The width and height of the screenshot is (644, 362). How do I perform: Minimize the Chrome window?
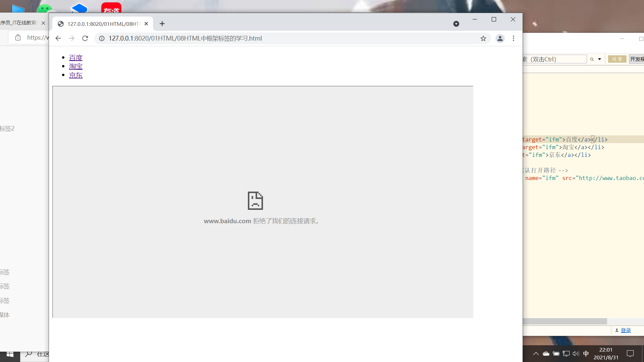(475, 19)
